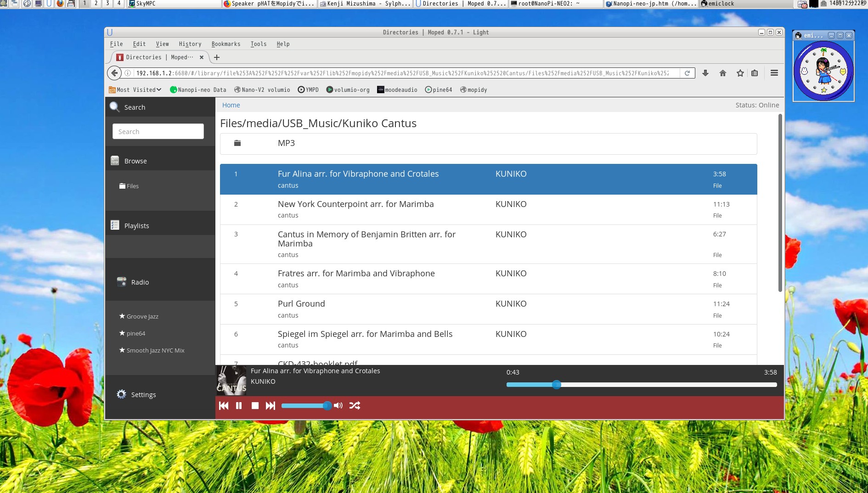Open the Radio section
The image size is (868, 493).
point(140,282)
